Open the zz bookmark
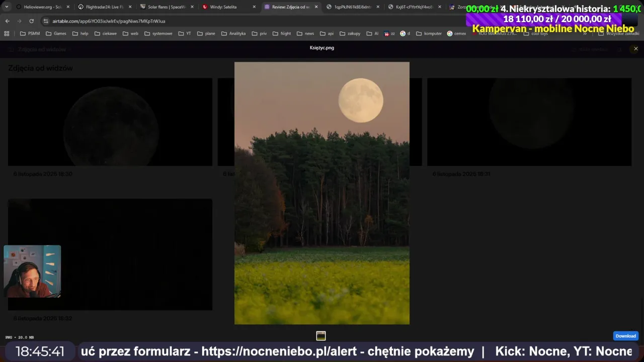This screenshot has width=644, height=362. 389,34
